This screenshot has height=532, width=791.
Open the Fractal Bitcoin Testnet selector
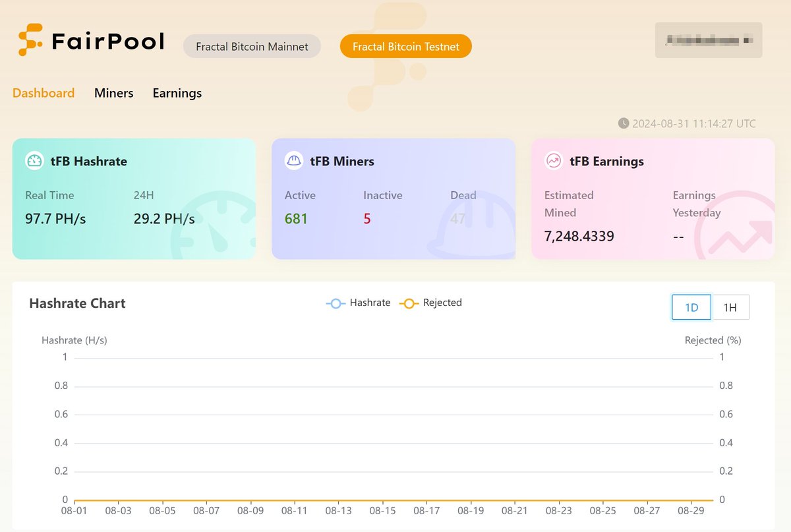click(x=405, y=46)
